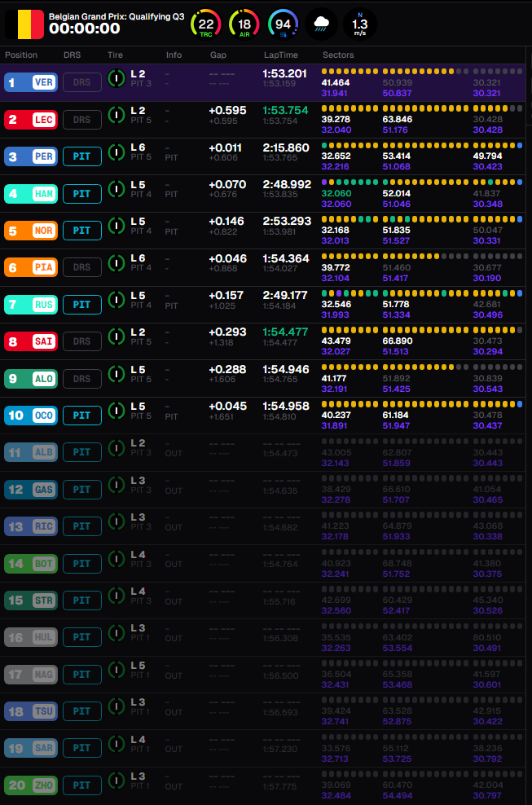Click PER gap value +0.011
This screenshot has height=805, width=532.
[225, 147]
